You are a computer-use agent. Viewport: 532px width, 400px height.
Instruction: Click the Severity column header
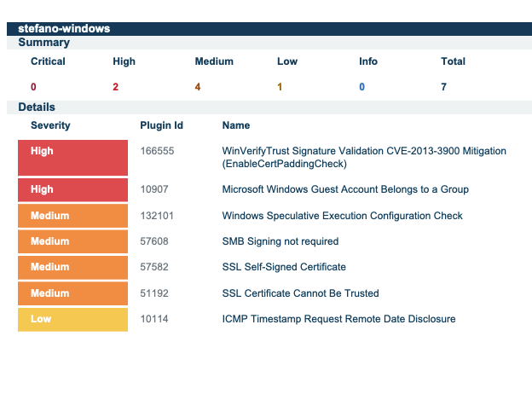point(50,125)
